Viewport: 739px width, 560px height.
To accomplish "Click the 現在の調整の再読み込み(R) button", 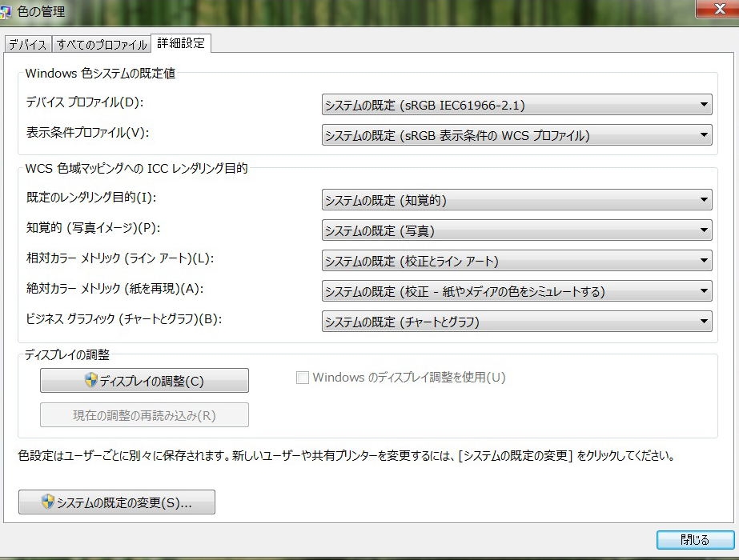I will click(x=144, y=415).
